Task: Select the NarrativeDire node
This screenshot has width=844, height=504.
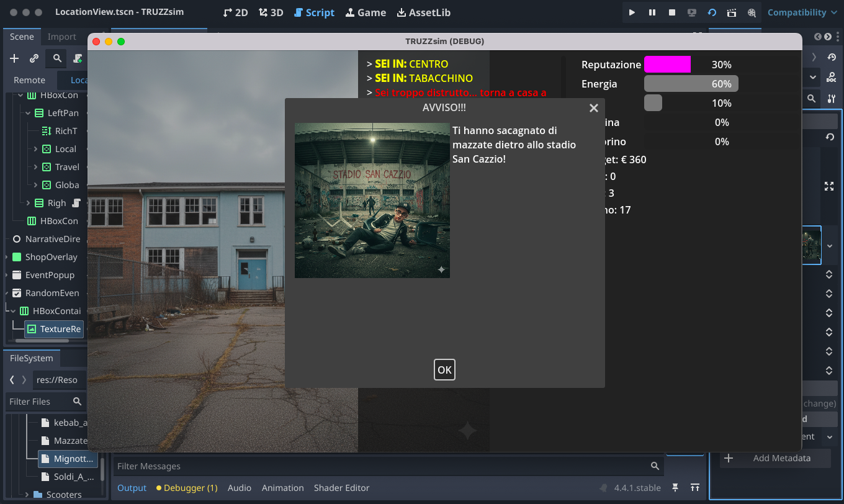Action: [46, 239]
